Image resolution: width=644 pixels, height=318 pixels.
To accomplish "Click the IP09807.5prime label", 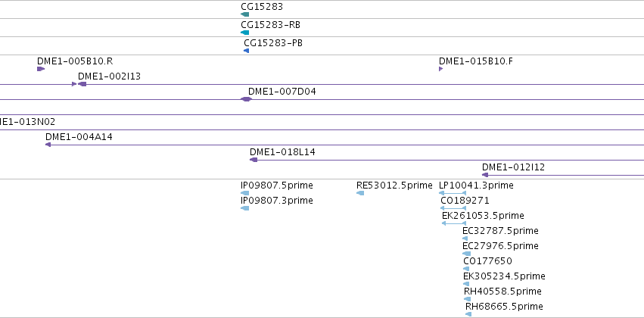I will (277, 185).
